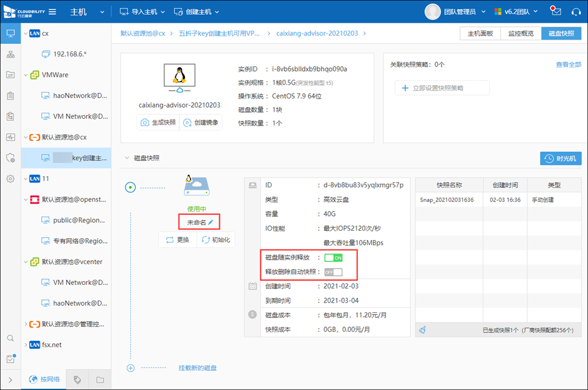Click the broom icon below snapshot table

tap(423, 330)
